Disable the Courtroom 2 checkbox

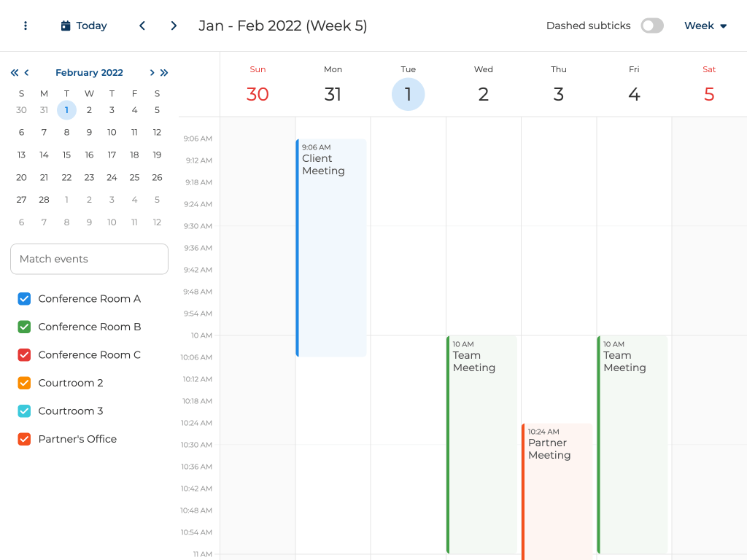[24, 383]
